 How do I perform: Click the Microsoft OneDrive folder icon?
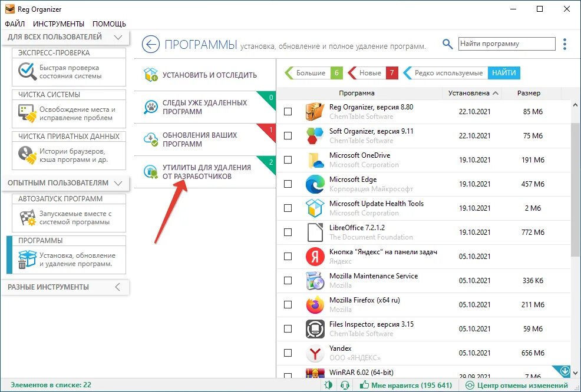click(x=315, y=160)
